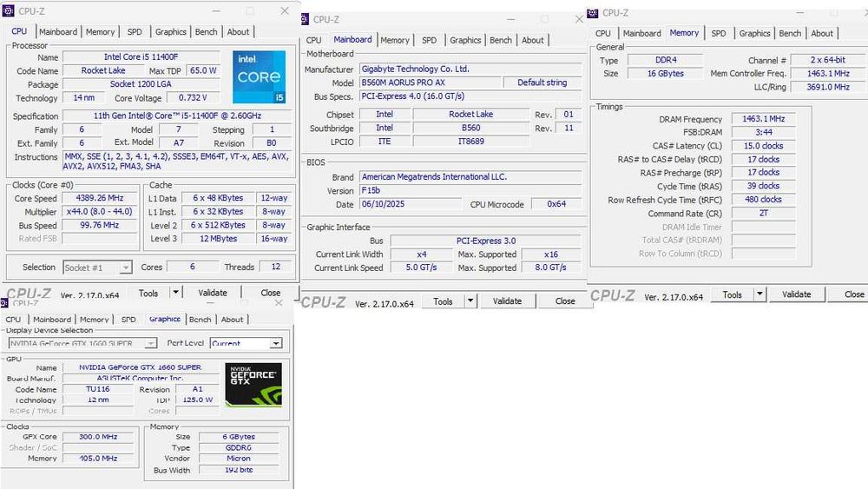Open About tab in the Memory window
The width and height of the screenshot is (868, 489).
[822, 33]
